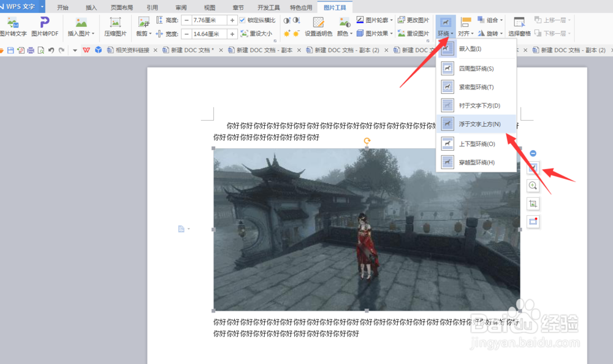The image size is (613, 364).
Task: Click the 高度 height input field
Action: [209, 20]
